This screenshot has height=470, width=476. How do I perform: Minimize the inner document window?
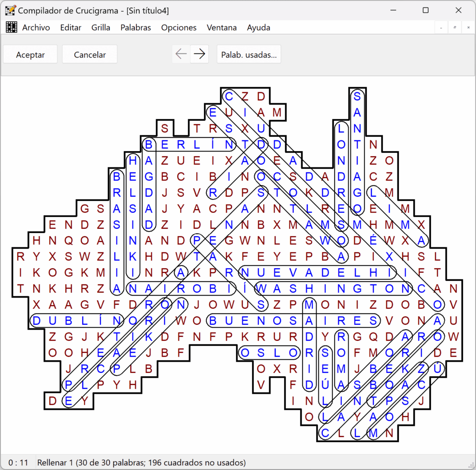(441, 27)
